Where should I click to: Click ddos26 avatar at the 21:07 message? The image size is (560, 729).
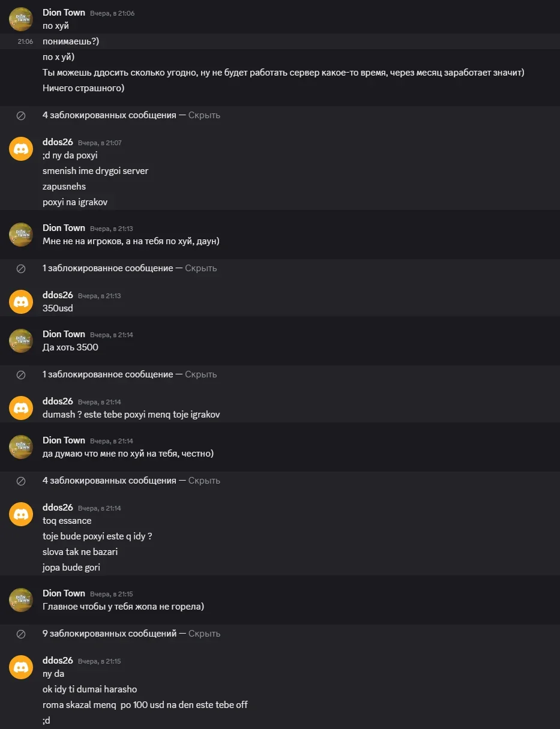click(21, 149)
